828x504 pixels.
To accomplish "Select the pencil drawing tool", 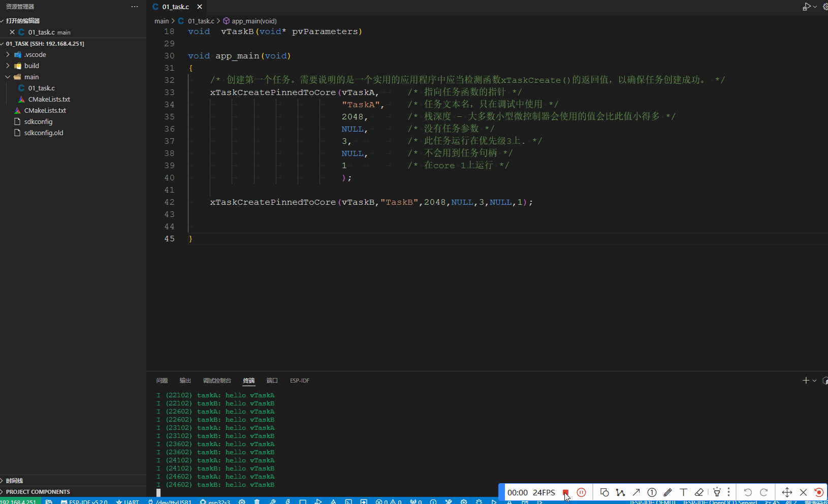I will [667, 492].
